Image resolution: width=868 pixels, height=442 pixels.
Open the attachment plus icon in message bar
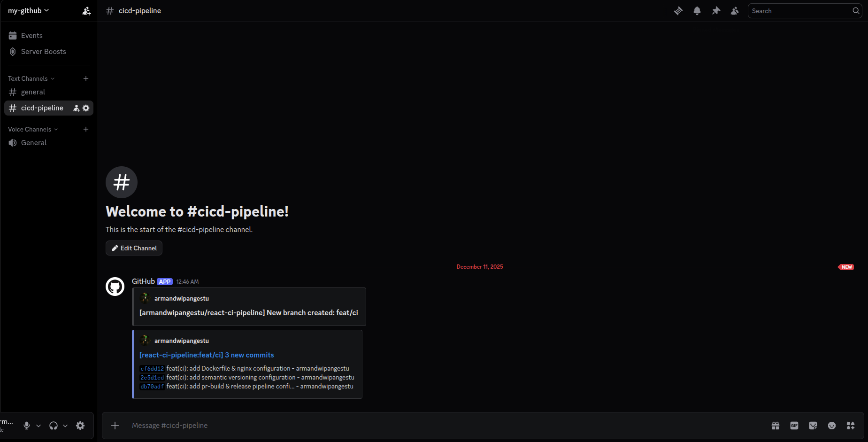(x=115, y=426)
